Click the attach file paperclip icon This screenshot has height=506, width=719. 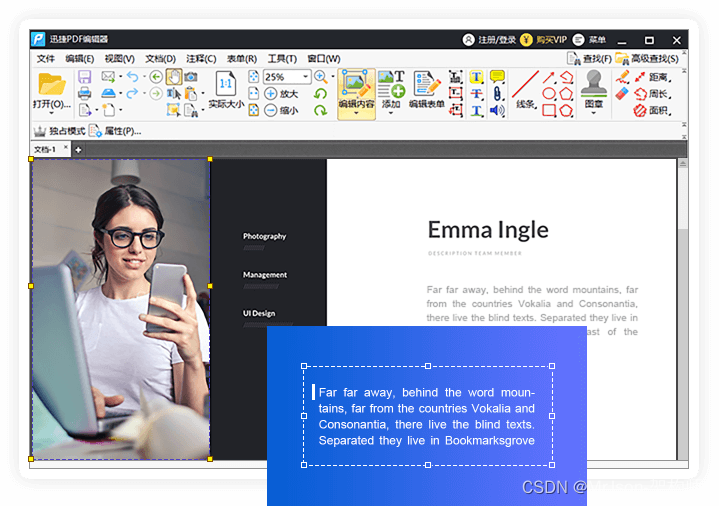497,94
